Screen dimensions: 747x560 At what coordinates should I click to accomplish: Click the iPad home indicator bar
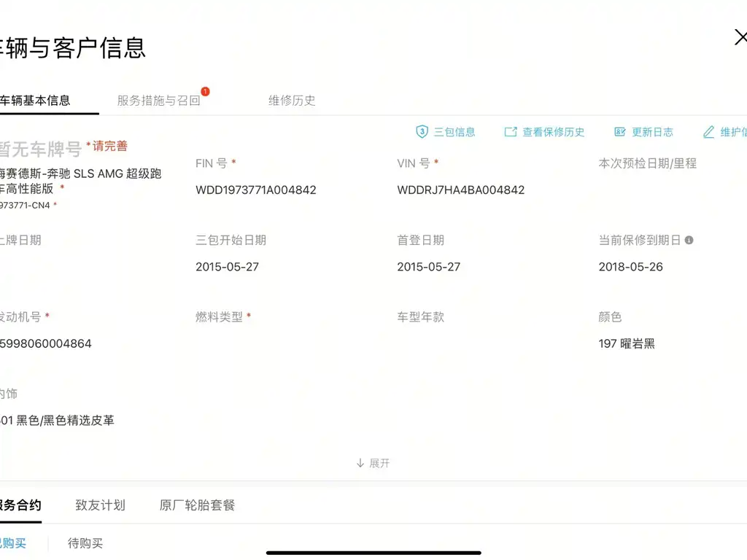pyautogui.click(x=373, y=553)
